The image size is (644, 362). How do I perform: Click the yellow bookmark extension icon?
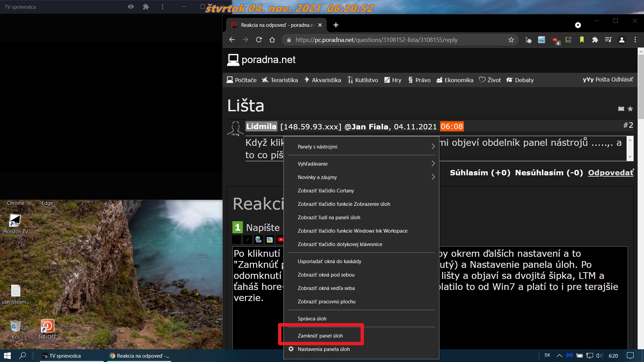pos(582,40)
